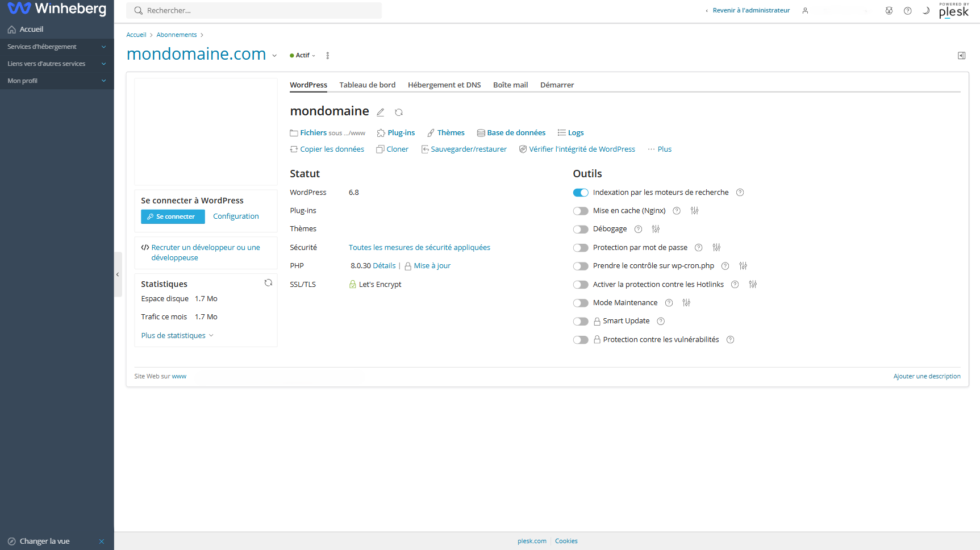Open the user account icon in header

tap(805, 11)
